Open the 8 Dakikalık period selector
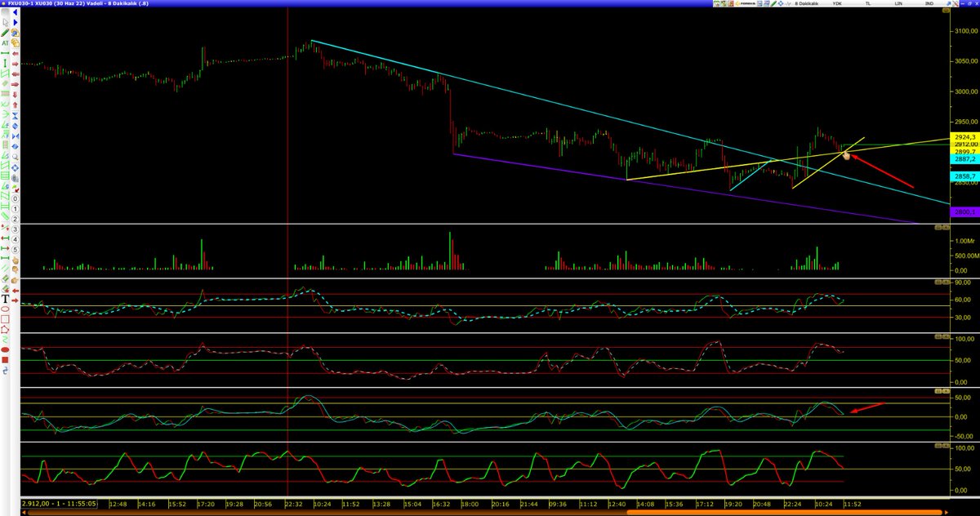Viewport: 980px width, 516px height. tap(807, 4)
